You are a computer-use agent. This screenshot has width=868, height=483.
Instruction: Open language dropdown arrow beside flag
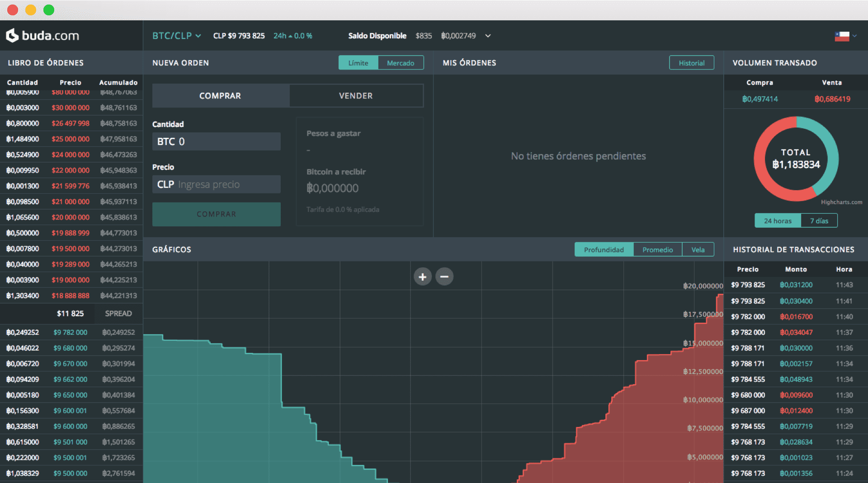[854, 36]
